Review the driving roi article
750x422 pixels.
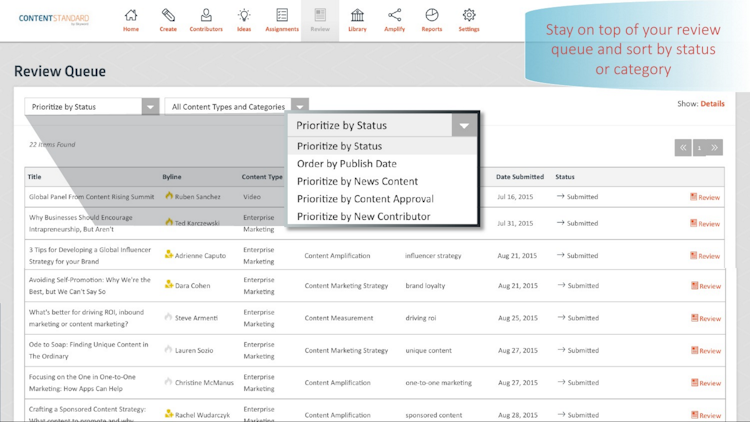706,318
